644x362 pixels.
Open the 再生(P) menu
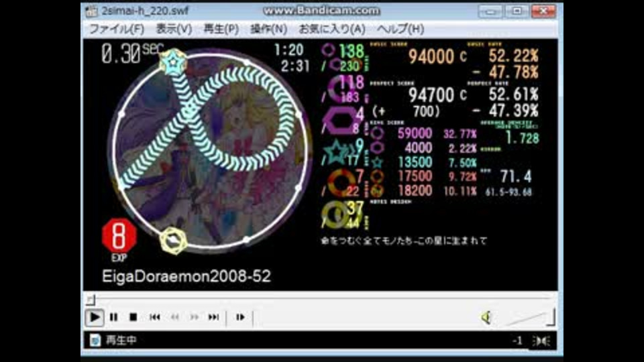pos(221,29)
